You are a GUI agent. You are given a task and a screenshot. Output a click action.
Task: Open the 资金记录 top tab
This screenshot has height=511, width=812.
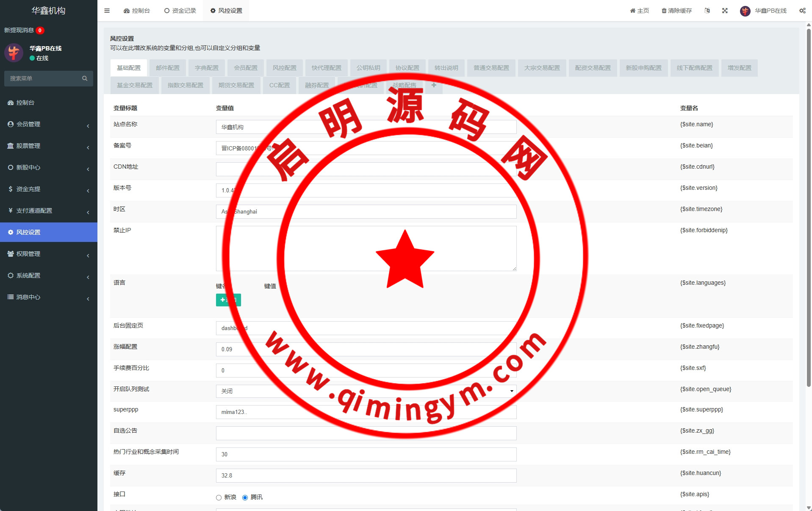[180, 11]
